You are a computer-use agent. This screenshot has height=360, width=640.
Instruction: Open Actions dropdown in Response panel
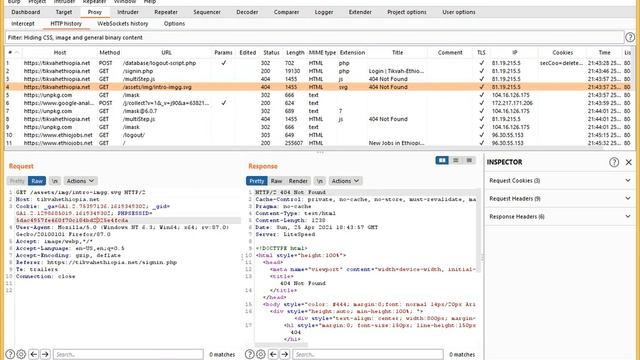click(x=345, y=181)
